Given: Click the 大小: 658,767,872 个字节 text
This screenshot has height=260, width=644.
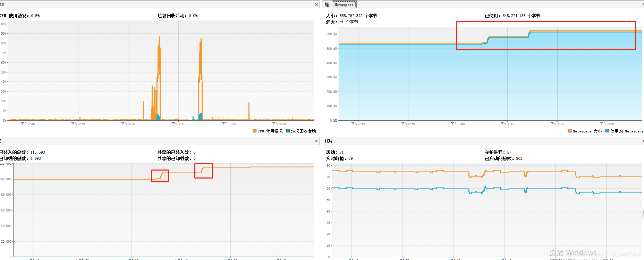Looking at the screenshot, I should click(x=351, y=16).
